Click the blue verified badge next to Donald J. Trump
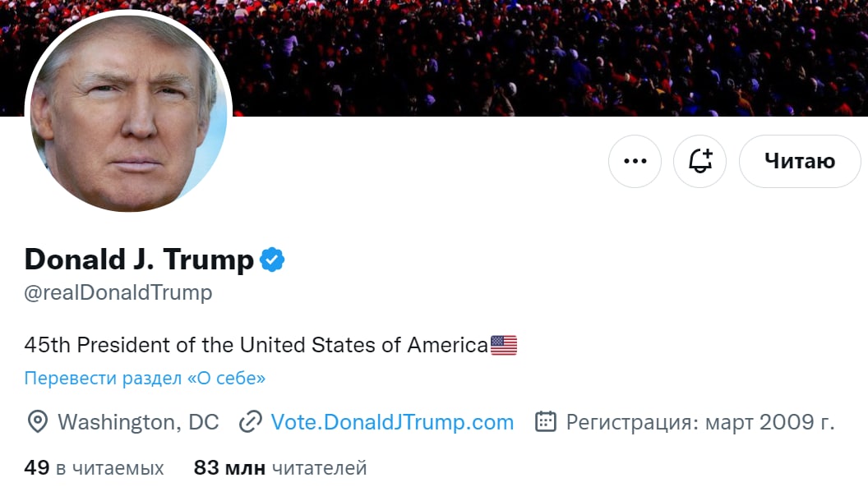Image resolution: width=868 pixels, height=487 pixels. 272,259
